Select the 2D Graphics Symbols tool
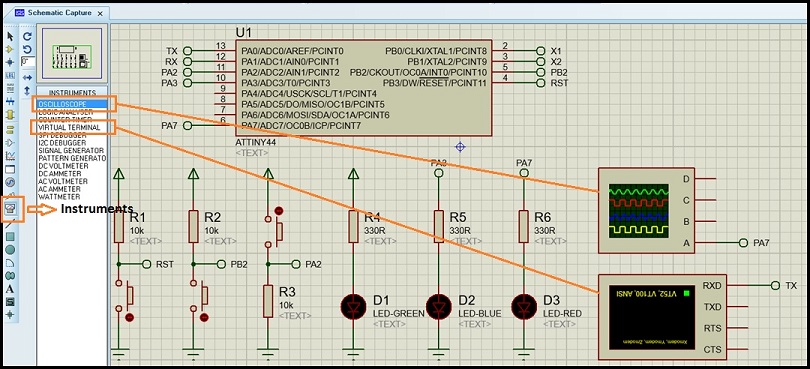 point(10,301)
